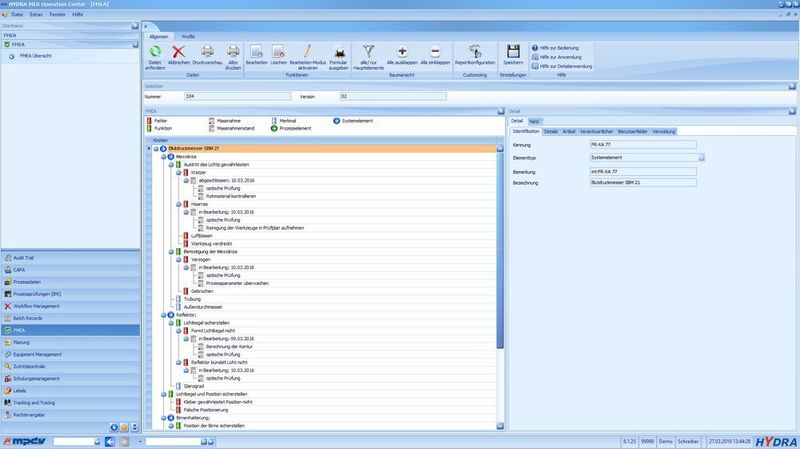Open Zutrittskontrolle module

pos(70,366)
